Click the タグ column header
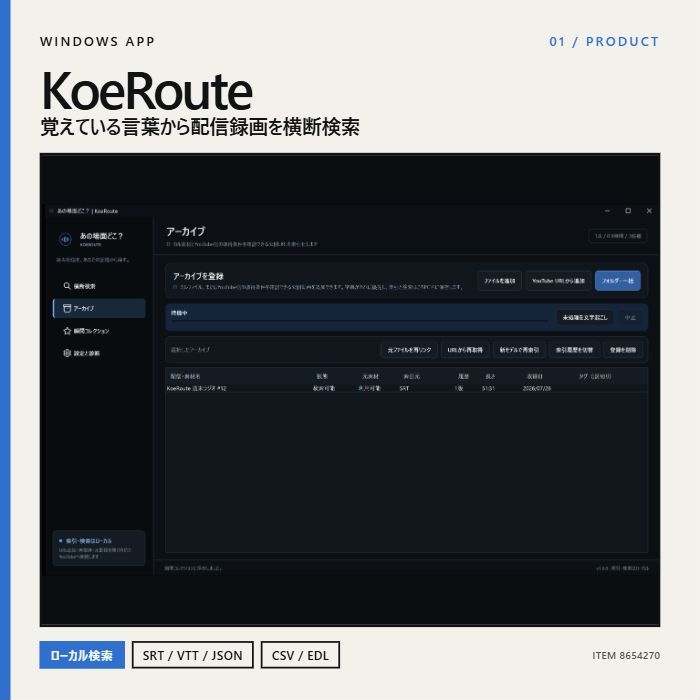The width and height of the screenshot is (700, 700). pos(595,376)
